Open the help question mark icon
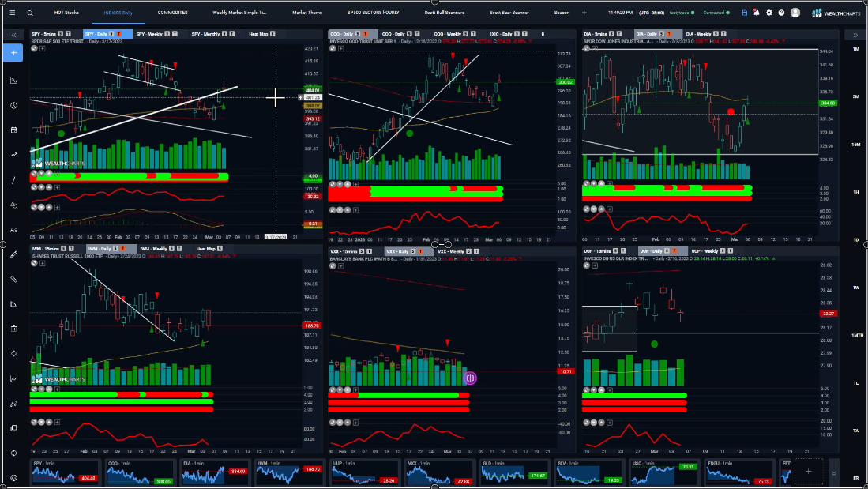 pyautogui.click(x=781, y=13)
